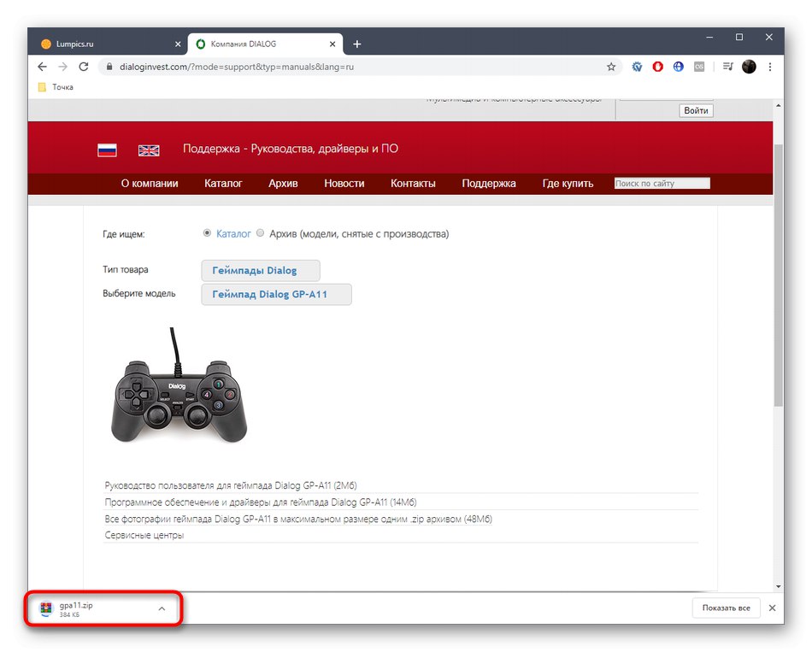This screenshot has height=652, width=812.
Task: Open the Точка bookmark folder
Action: point(56,87)
